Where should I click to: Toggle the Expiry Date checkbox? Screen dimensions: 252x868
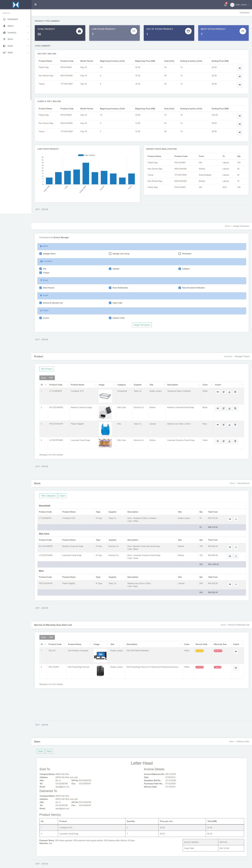pos(110,303)
